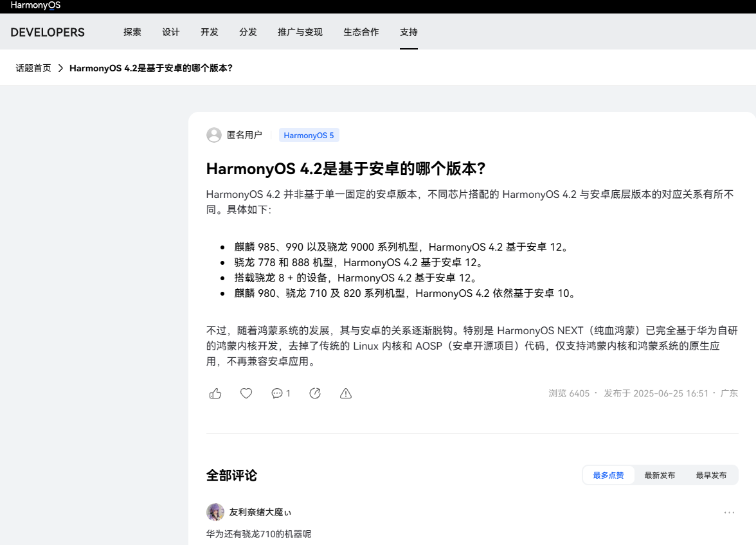Click the breadcrumb chevron separator

point(60,68)
